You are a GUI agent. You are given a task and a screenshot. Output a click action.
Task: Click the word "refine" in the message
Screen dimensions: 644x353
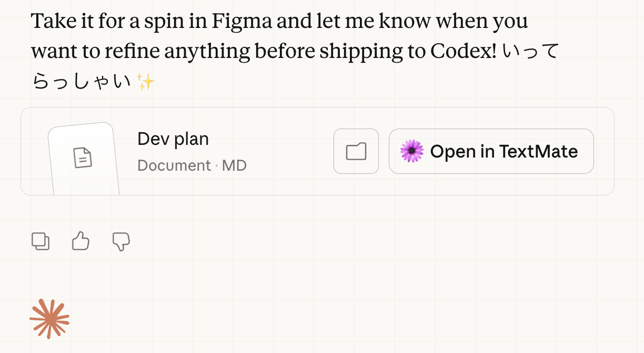click(133, 51)
